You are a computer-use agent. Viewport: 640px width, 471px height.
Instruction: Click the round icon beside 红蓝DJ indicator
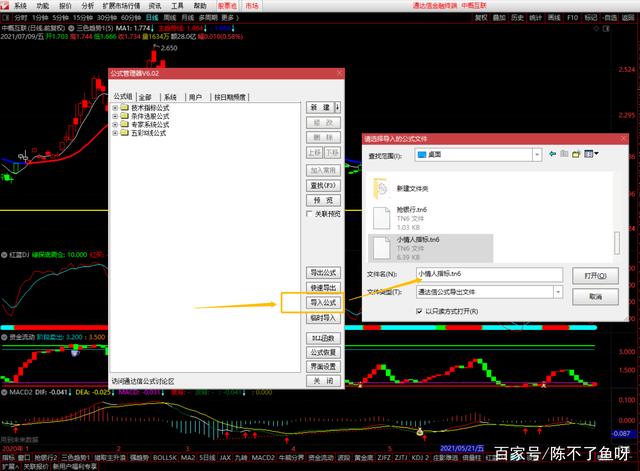pyautogui.click(x=4, y=255)
